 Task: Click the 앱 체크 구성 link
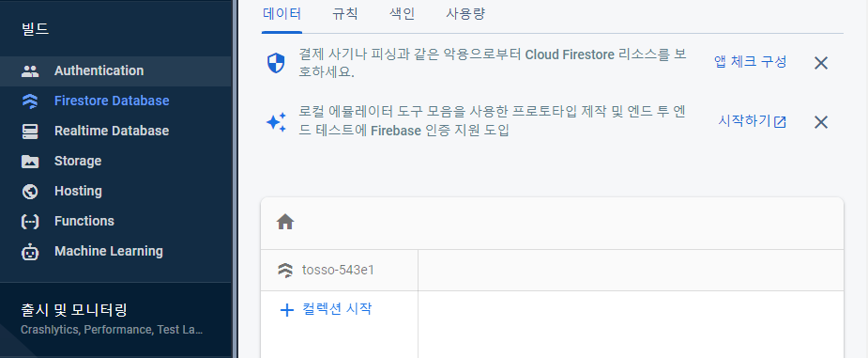click(751, 61)
